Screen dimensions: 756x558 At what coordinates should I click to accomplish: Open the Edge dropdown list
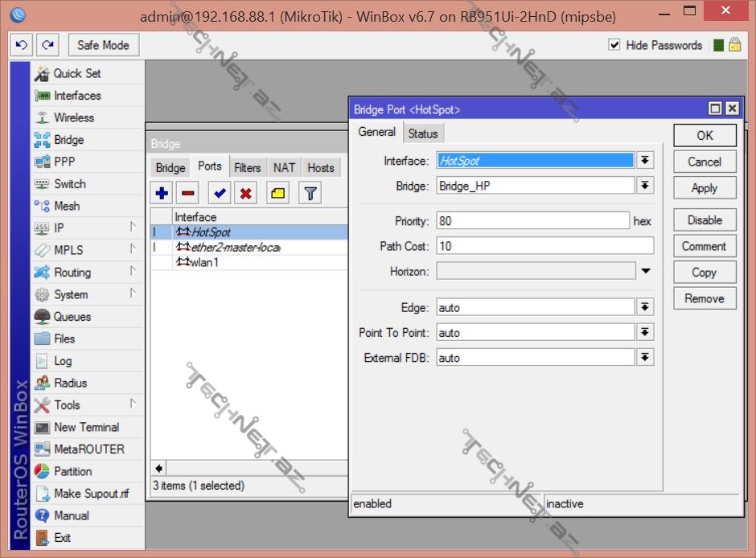tap(644, 307)
